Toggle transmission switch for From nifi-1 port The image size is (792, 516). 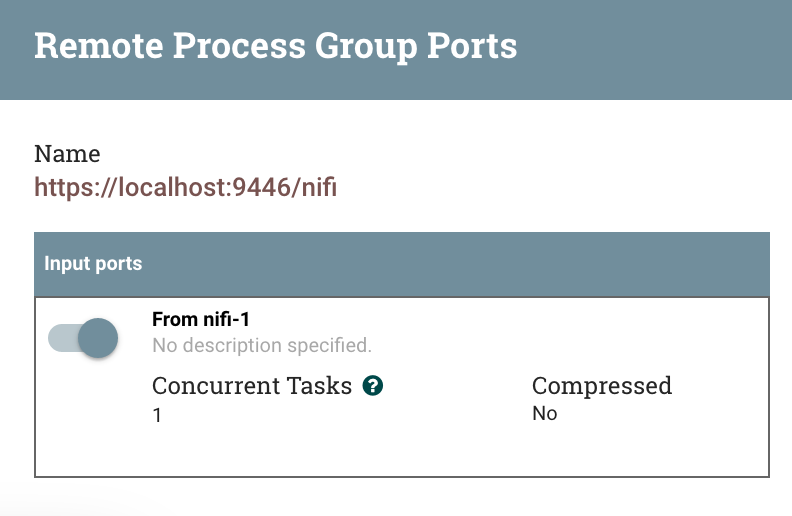(83, 338)
